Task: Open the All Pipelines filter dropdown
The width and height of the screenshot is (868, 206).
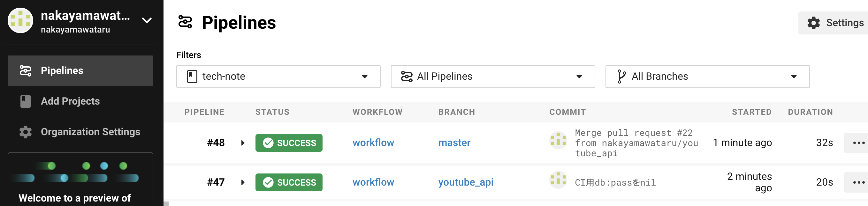Action: click(493, 77)
